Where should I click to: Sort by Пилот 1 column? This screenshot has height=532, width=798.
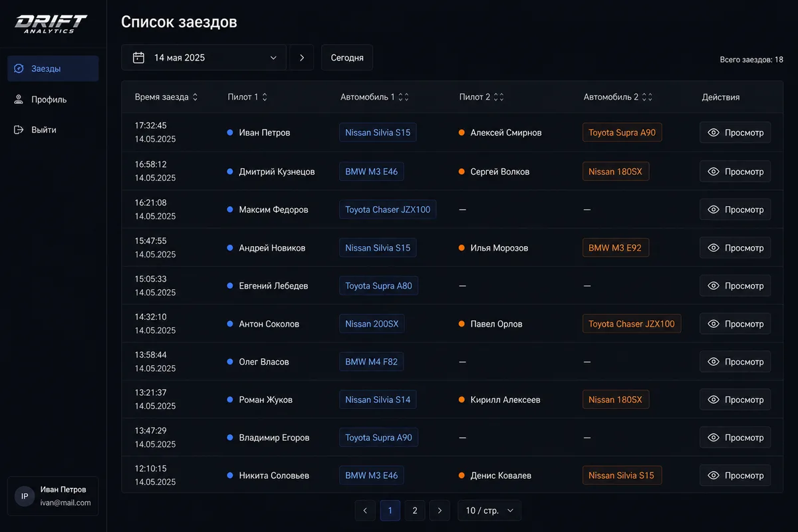tap(265, 97)
